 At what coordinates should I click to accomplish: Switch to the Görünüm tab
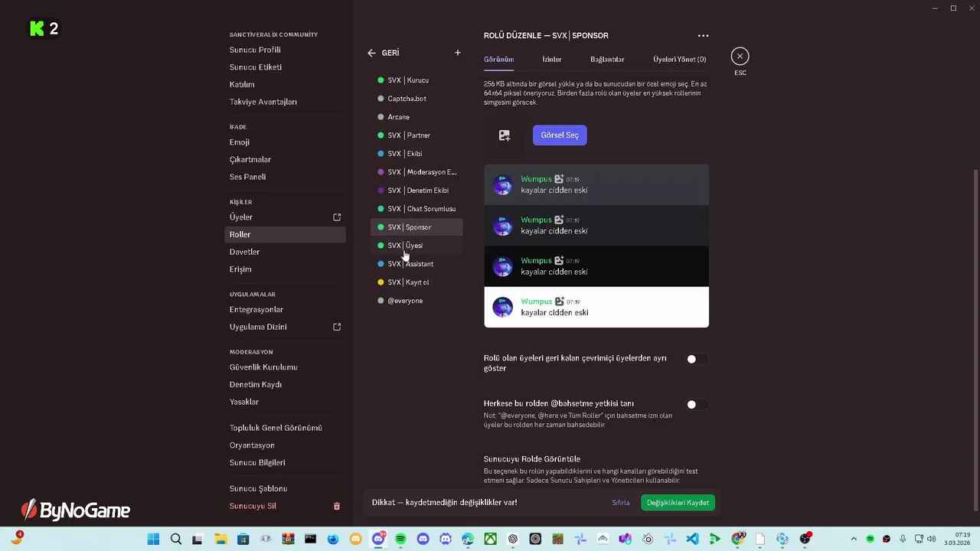[498, 59]
